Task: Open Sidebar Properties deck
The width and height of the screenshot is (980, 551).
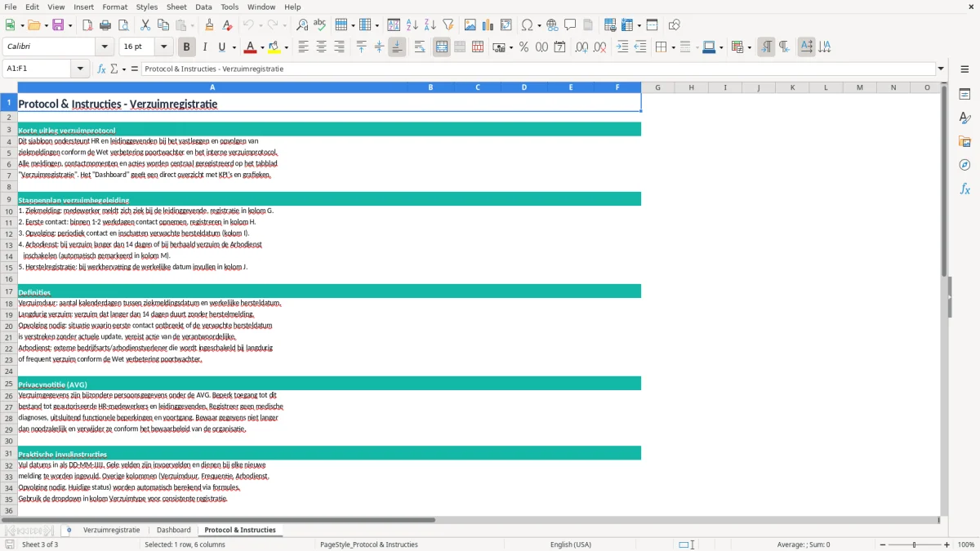Action: tap(964, 95)
